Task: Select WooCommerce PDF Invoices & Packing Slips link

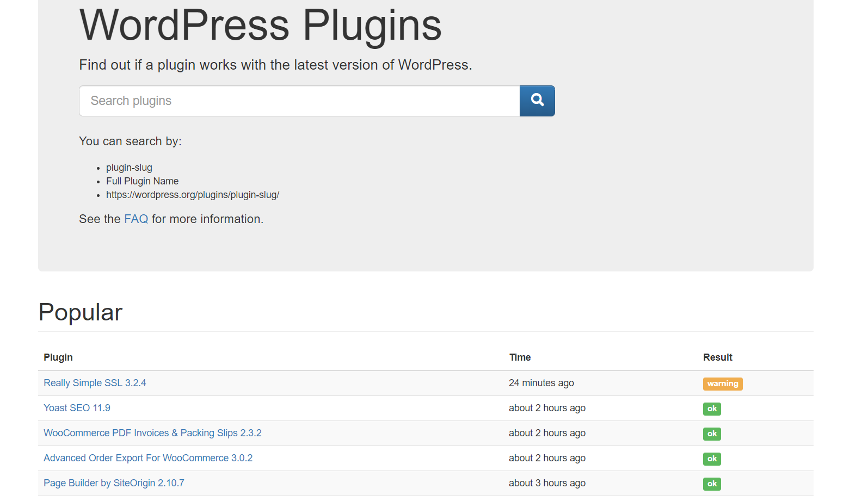Action: pos(152,433)
